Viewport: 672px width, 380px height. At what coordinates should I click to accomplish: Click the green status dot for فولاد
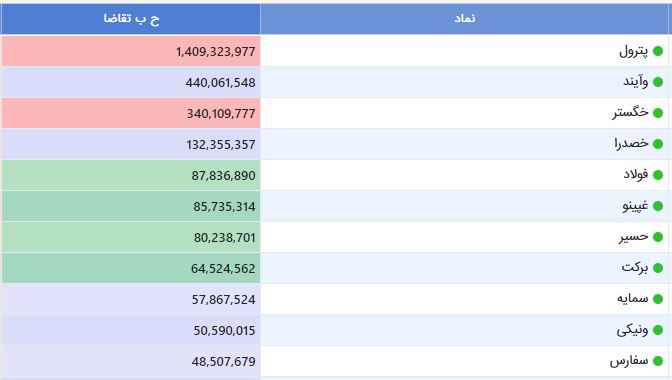[x=658, y=175]
